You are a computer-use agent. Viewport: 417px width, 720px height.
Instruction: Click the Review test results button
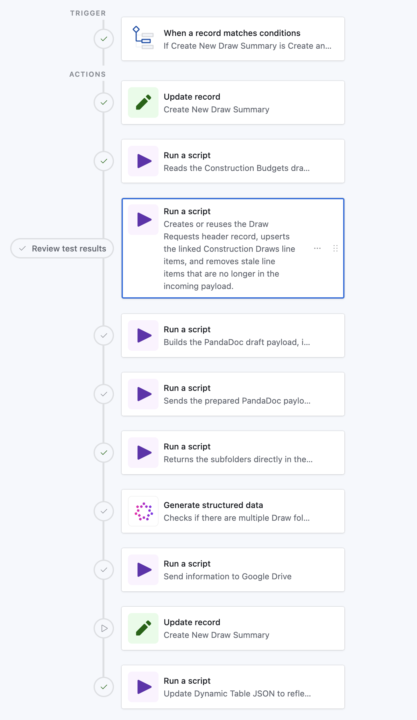coord(62,248)
